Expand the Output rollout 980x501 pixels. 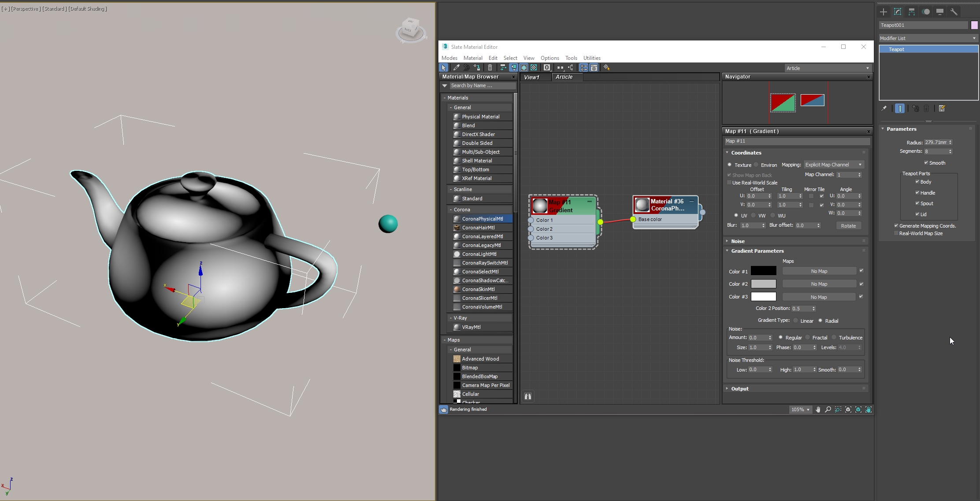739,389
